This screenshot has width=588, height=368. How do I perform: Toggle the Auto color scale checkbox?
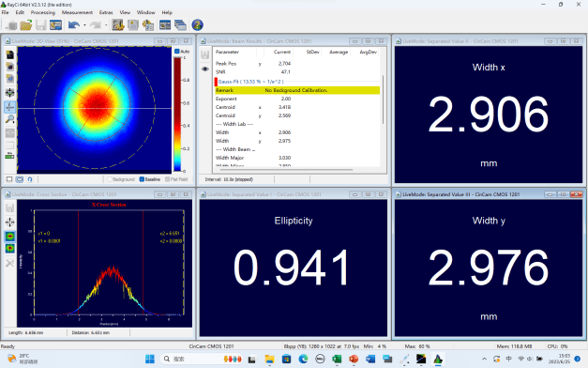tap(177, 52)
